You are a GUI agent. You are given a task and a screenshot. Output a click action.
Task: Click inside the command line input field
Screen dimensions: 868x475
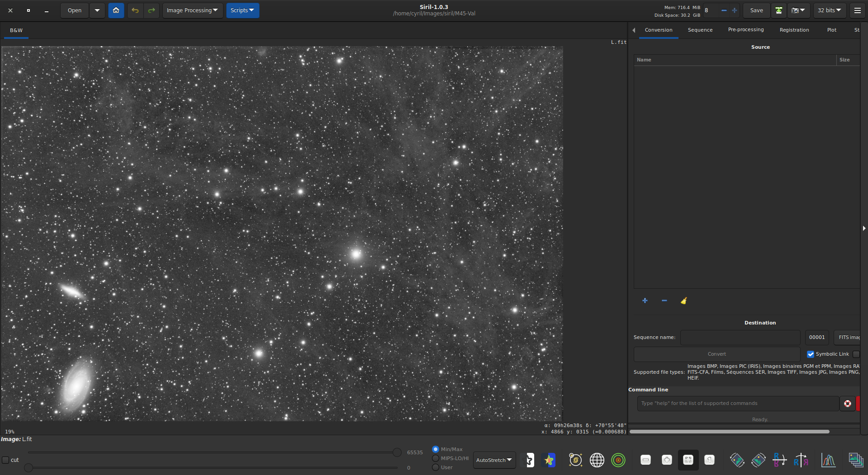[733, 403]
